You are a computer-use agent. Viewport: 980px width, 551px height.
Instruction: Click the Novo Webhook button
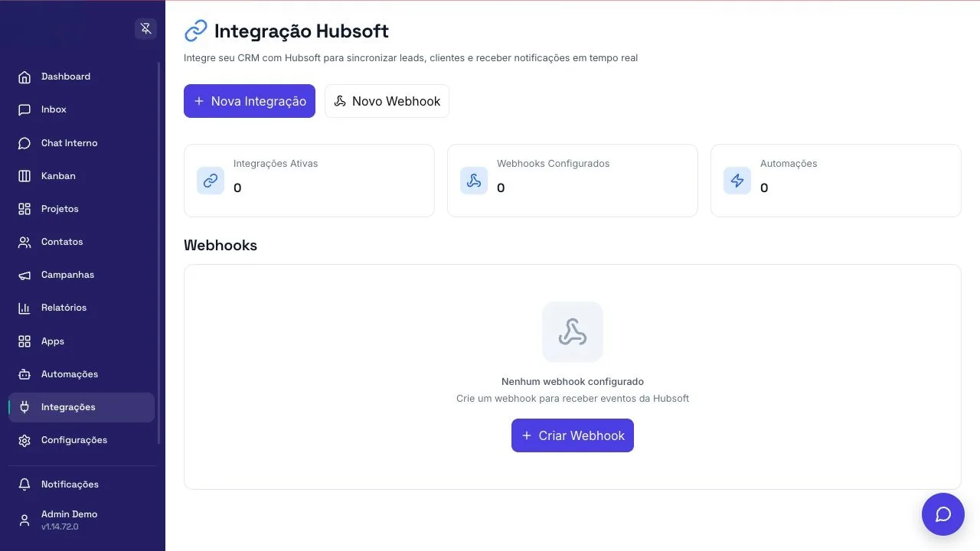point(387,101)
